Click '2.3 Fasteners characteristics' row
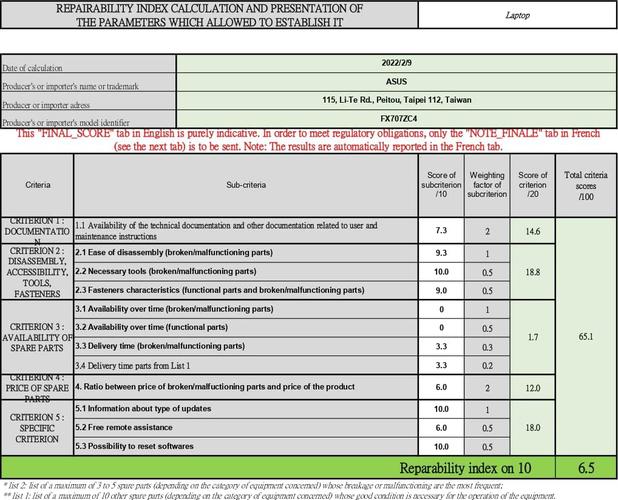618x500 pixels. coord(246,290)
